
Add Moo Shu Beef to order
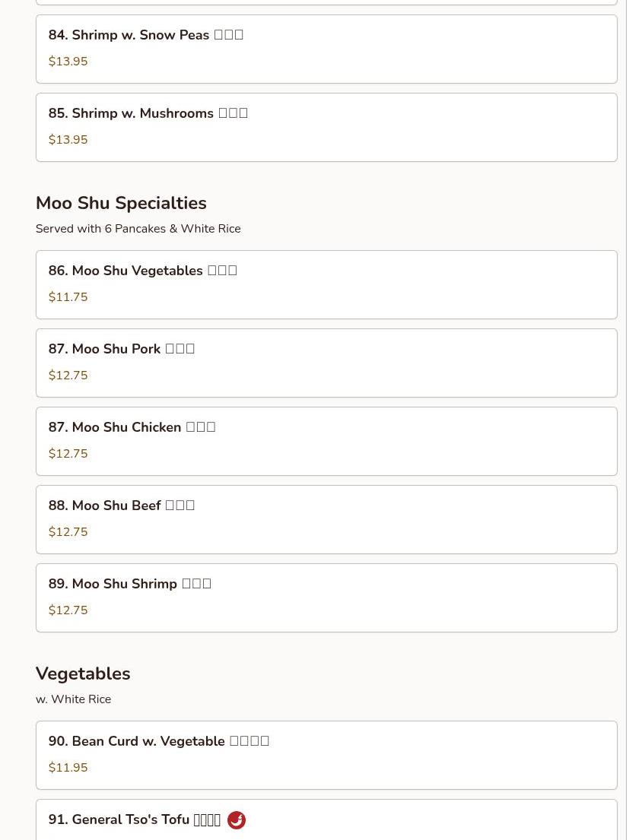pos(326,519)
